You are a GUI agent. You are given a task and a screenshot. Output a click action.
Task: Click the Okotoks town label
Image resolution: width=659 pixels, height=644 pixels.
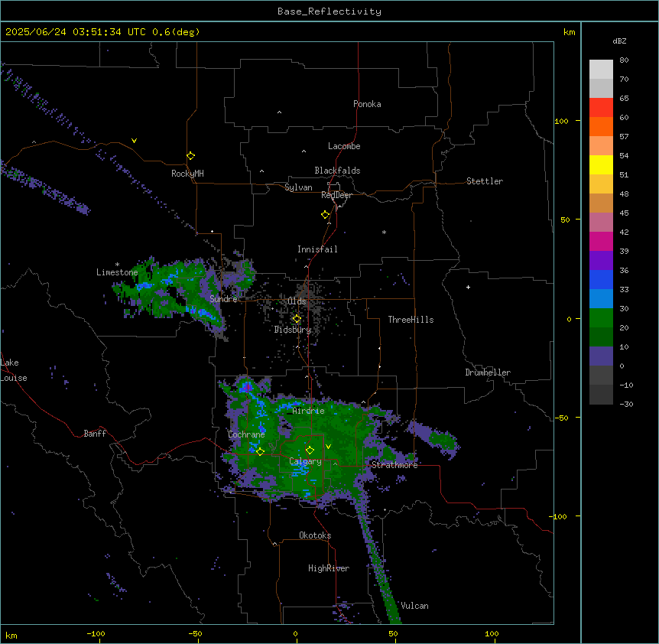coord(315,535)
